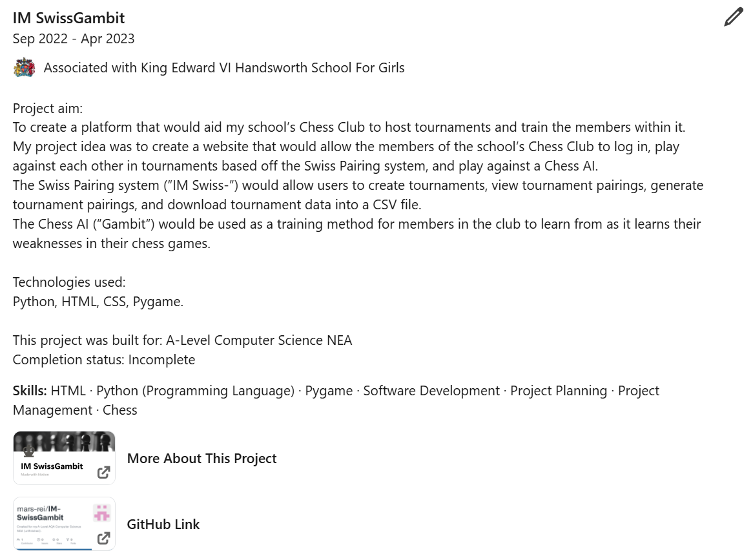Click the pencil edit icon for this project
Image resolution: width=753 pixels, height=560 pixels.
[734, 17]
